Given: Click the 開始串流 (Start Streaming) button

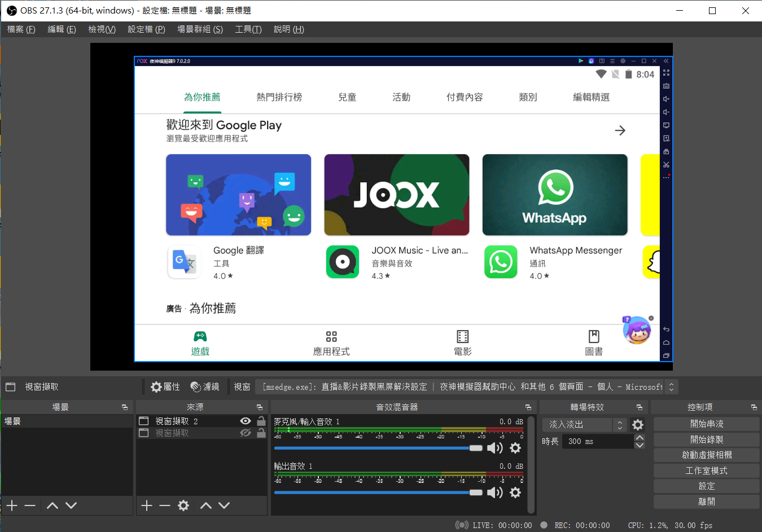Looking at the screenshot, I should (x=706, y=424).
